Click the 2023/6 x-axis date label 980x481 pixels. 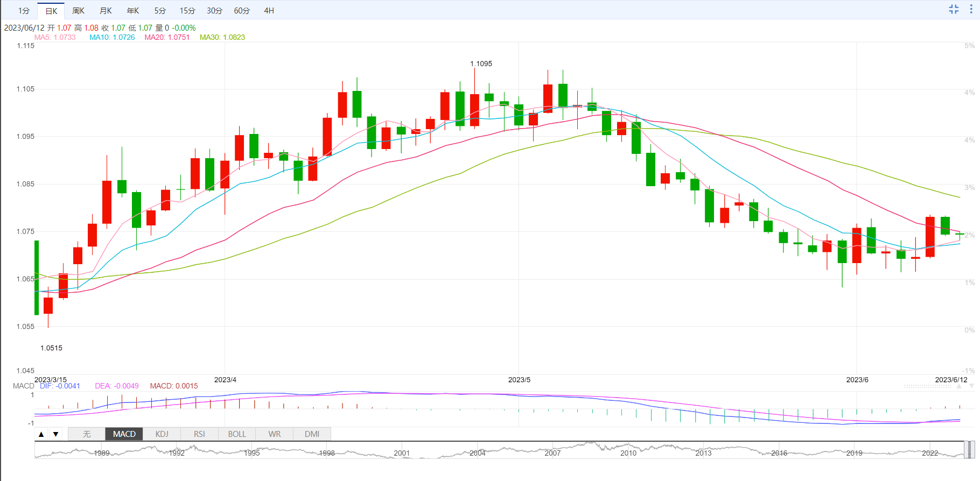click(x=857, y=380)
